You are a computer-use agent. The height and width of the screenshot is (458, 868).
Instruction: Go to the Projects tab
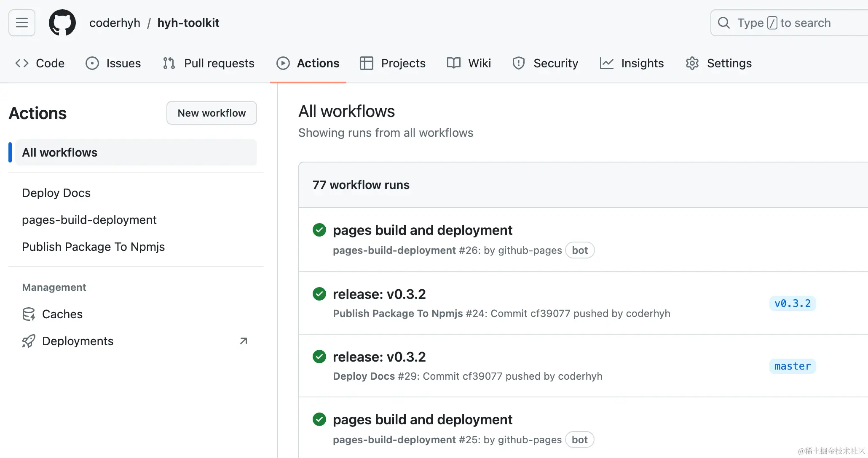[393, 63]
